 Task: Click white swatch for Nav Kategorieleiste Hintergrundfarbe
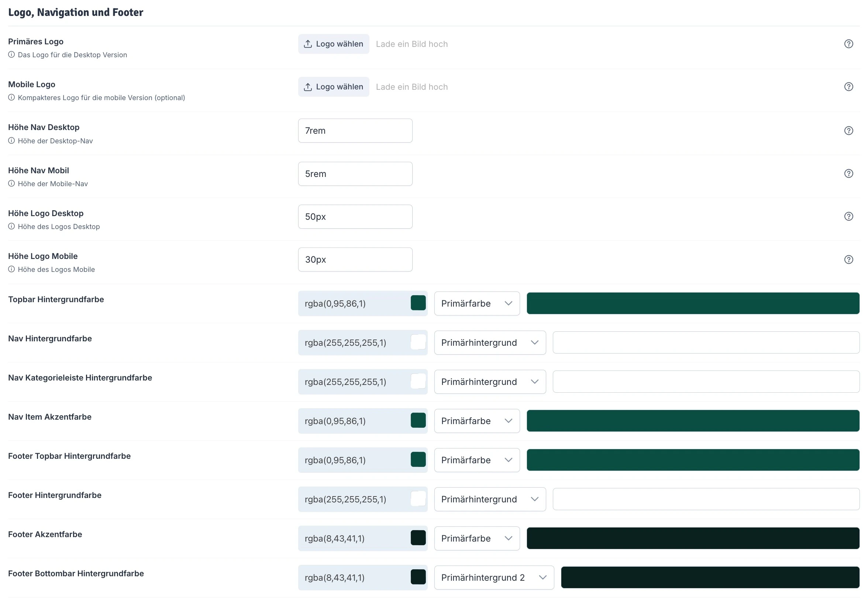418,381
